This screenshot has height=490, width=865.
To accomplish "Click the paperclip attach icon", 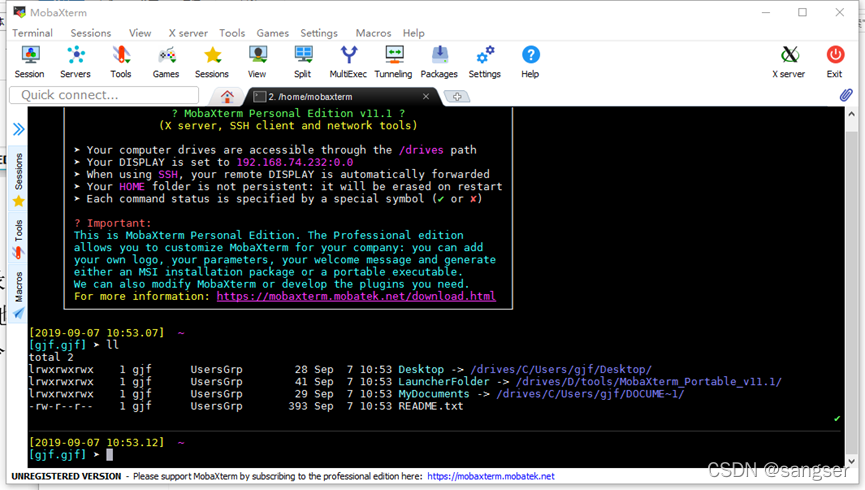I will (x=846, y=95).
